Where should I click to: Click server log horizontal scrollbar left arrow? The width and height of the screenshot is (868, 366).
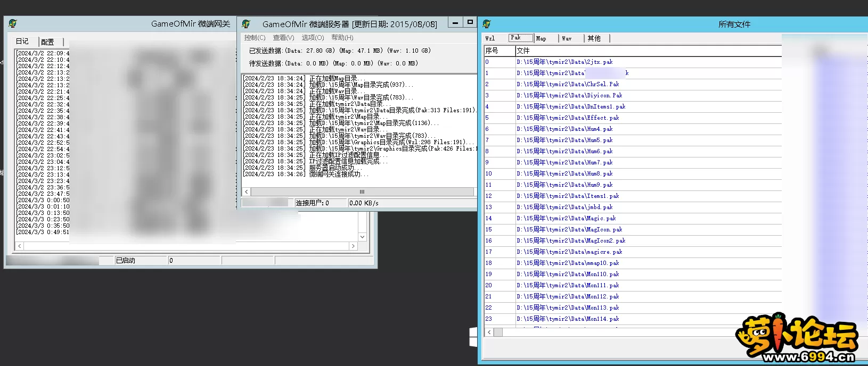246,192
